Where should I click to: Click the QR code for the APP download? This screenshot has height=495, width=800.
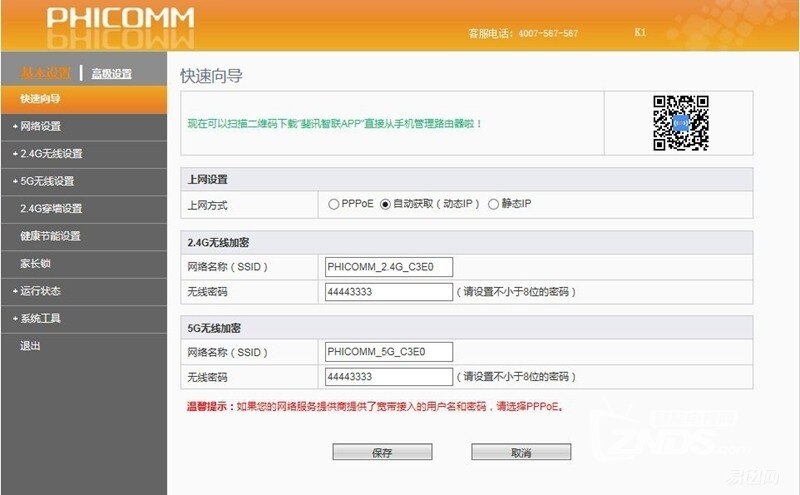681,123
